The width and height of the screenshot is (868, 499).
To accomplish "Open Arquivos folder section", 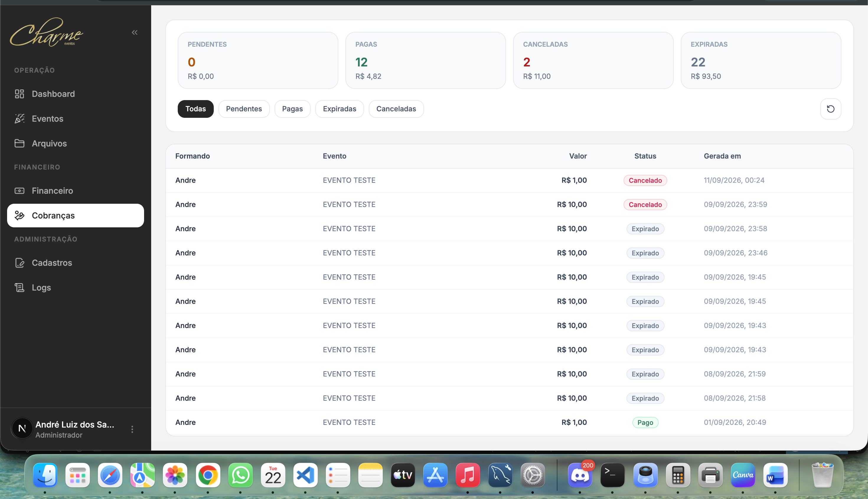I will (75, 143).
